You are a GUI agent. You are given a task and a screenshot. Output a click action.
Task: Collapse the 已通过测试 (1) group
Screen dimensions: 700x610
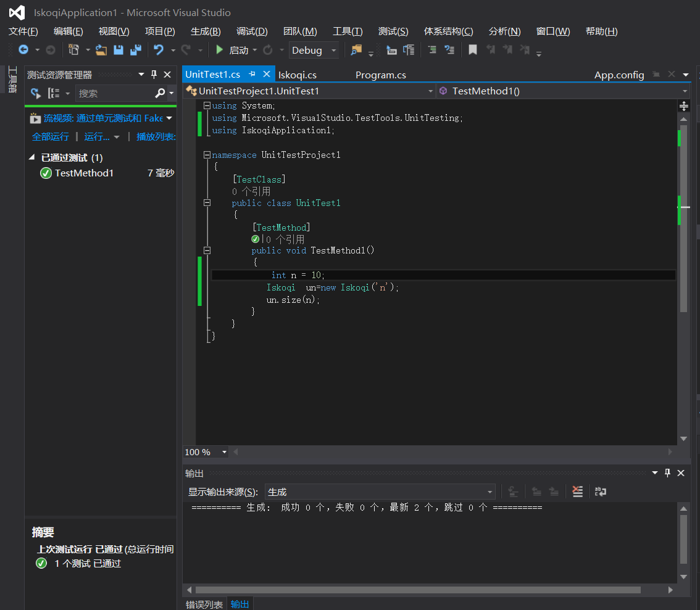click(31, 157)
